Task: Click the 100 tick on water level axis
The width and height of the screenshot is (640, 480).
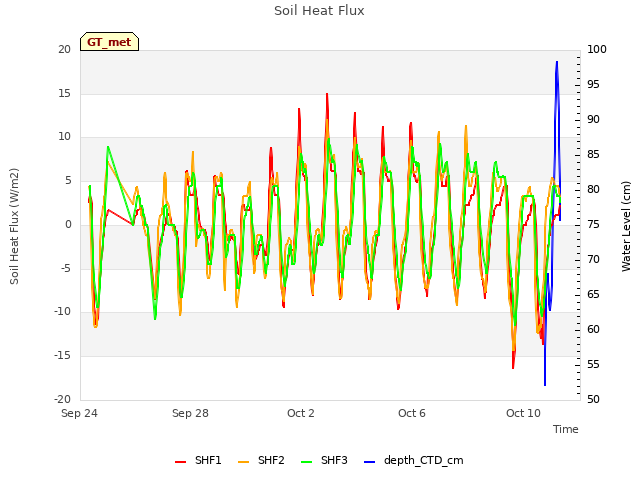Action: point(597,49)
